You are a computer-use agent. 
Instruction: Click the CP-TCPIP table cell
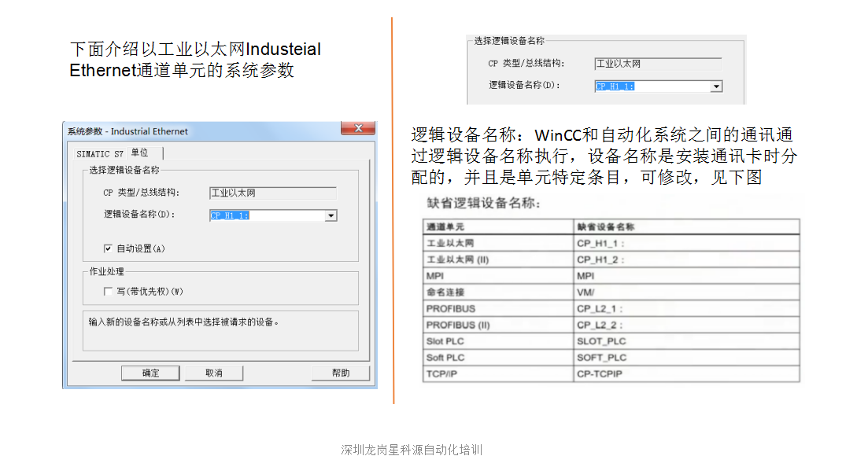coord(599,374)
